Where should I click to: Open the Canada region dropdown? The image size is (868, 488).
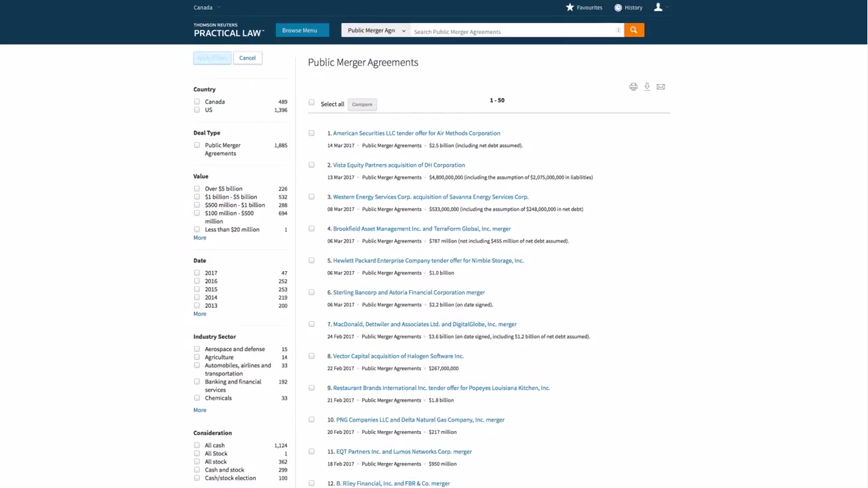207,7
